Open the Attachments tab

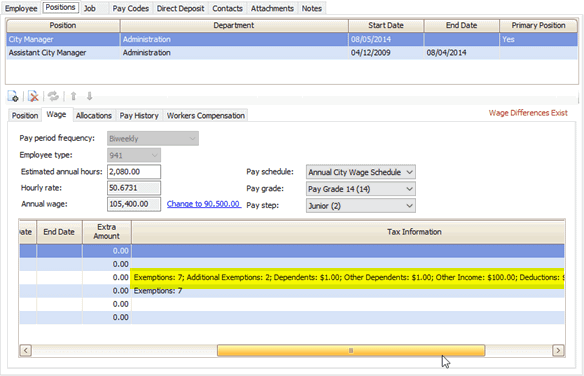click(x=272, y=8)
